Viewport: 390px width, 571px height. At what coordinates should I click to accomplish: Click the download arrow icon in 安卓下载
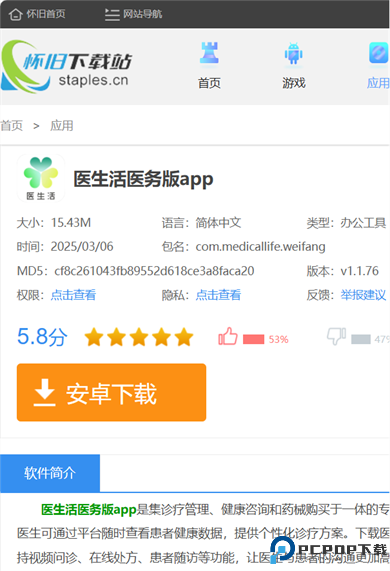coord(44,393)
